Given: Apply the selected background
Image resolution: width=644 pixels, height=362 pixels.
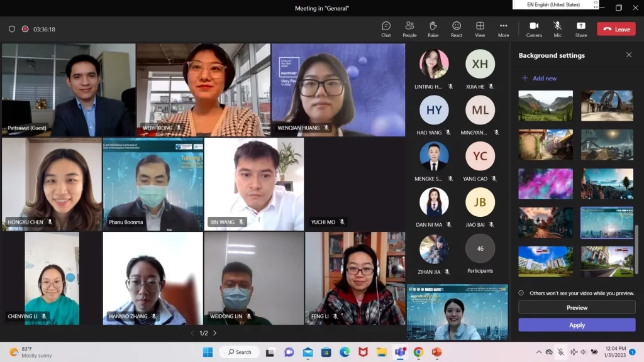Looking at the screenshot, I should [577, 325].
